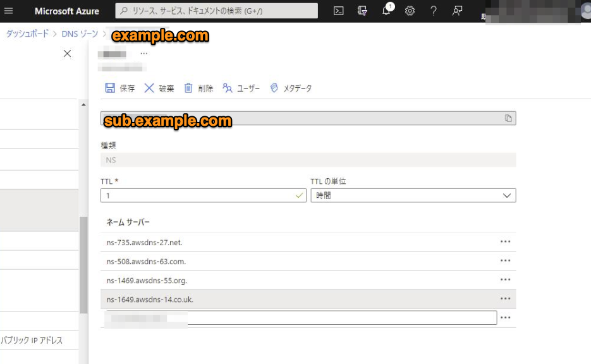Screen dimensions: 591x364
Task: Close the left panel with X
Action: point(67,54)
